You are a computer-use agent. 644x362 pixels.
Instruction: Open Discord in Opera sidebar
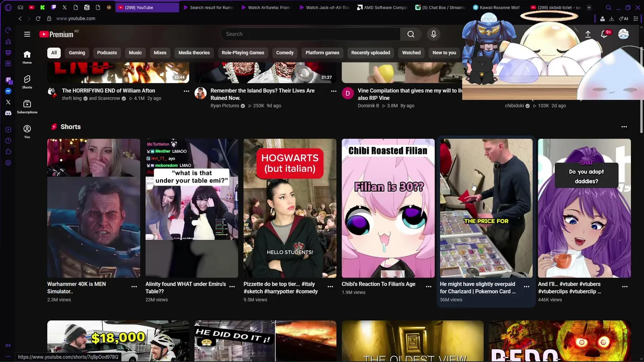coord(8,113)
